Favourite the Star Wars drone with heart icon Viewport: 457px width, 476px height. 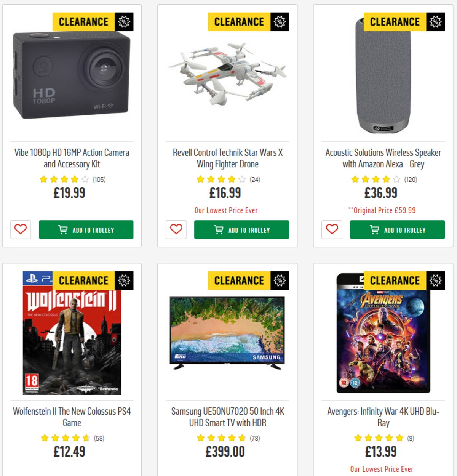tap(176, 230)
